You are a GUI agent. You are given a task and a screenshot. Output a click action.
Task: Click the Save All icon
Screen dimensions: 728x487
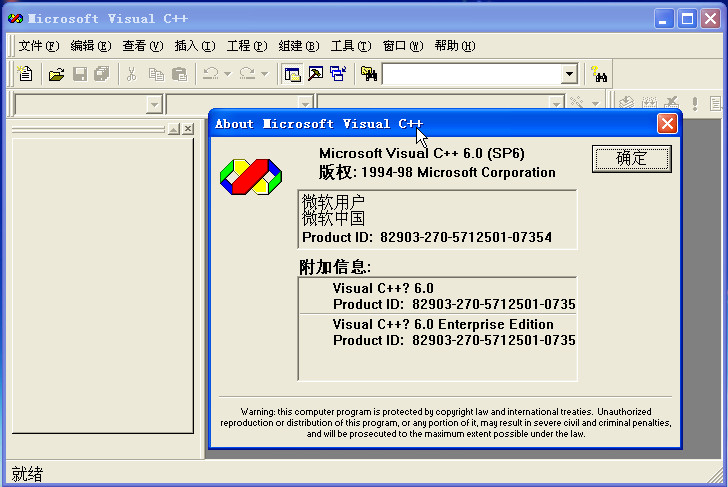(102, 74)
